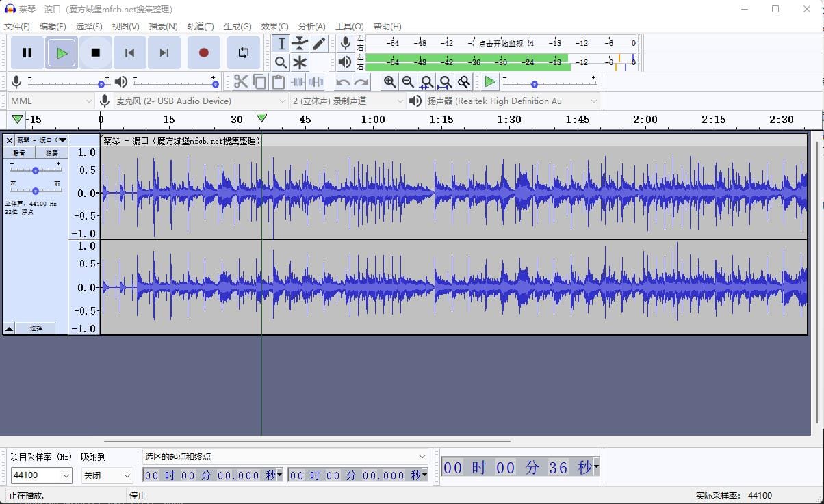This screenshot has height=504, width=824.
Task: Solo the track with 独奏 button
Action: click(x=52, y=153)
